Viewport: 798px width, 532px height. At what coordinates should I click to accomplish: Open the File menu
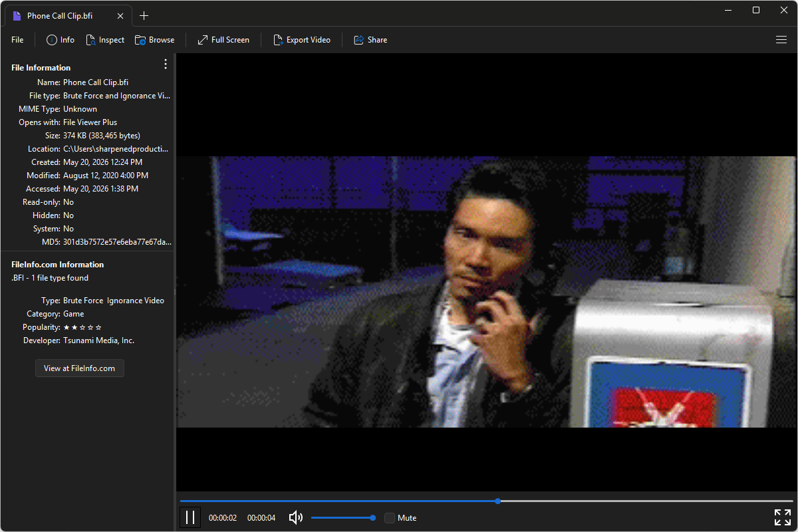tap(17, 40)
